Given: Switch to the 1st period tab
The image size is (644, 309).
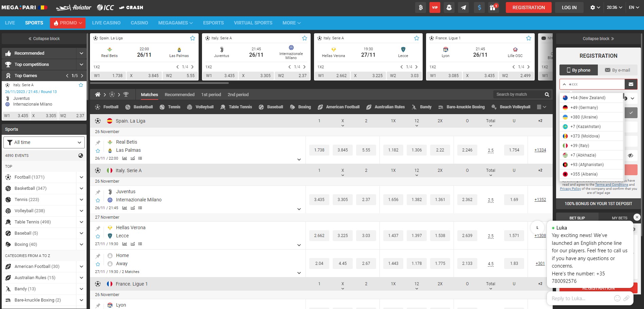Looking at the screenshot, I should tap(211, 94).
